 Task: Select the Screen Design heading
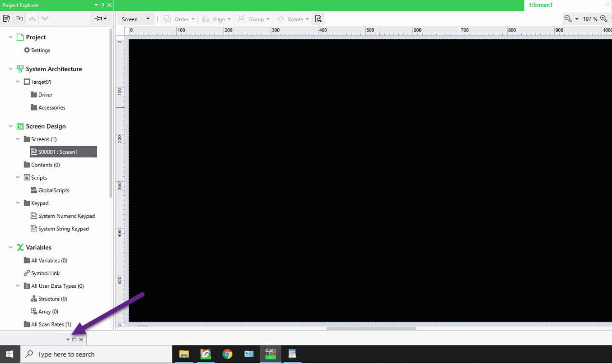[x=46, y=126]
